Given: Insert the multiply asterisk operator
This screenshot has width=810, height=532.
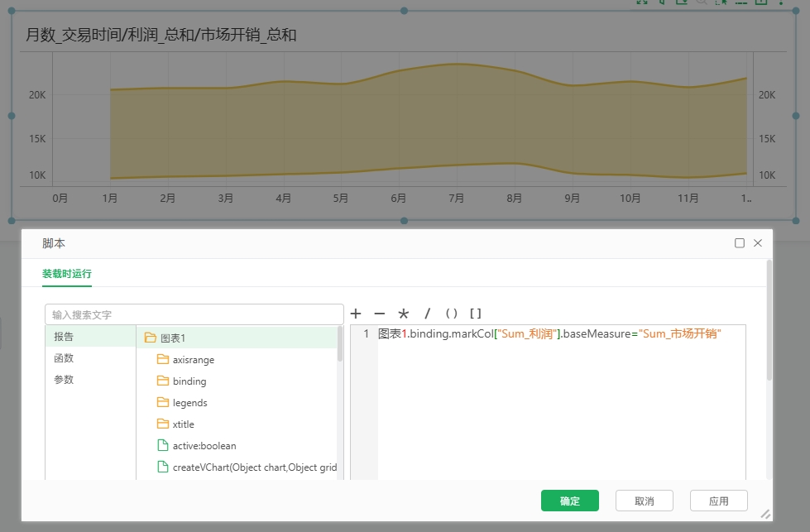Looking at the screenshot, I should 404,314.
